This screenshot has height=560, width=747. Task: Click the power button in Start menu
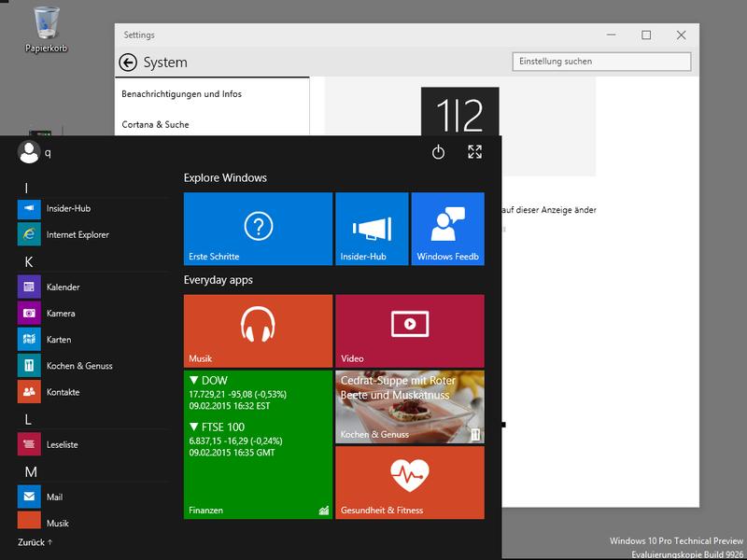point(438,152)
